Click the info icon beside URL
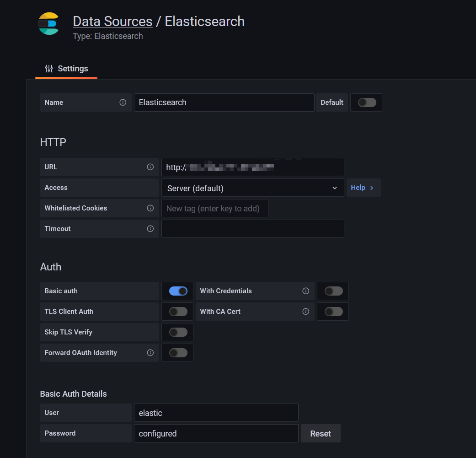476x458 pixels. [x=150, y=167]
